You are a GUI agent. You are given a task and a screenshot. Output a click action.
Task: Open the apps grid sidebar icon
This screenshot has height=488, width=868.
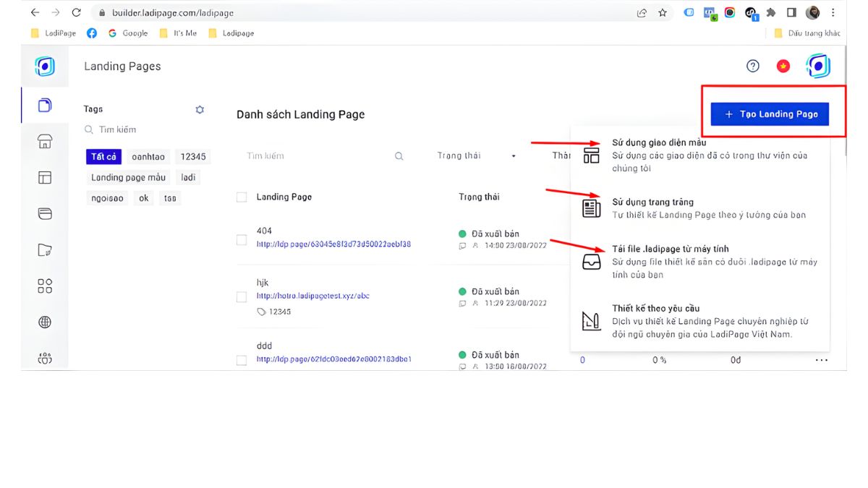click(x=45, y=286)
